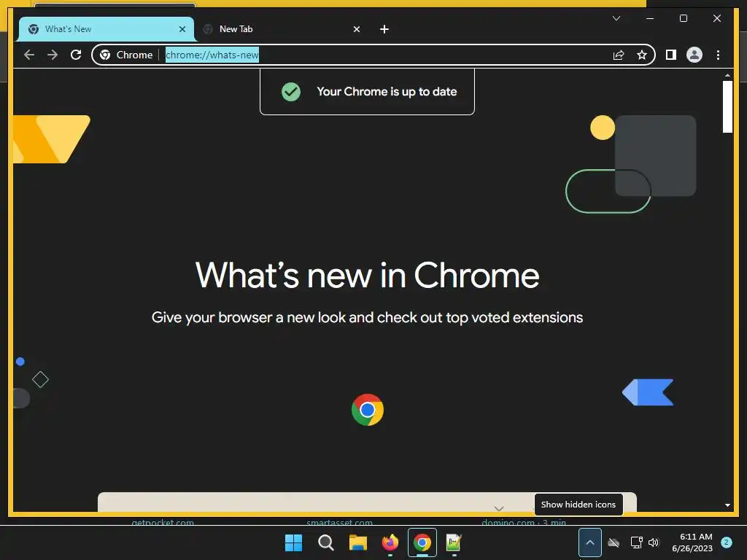Click the page scroll-up arrow
Screen dimensions: 747x560
[x=727, y=75]
